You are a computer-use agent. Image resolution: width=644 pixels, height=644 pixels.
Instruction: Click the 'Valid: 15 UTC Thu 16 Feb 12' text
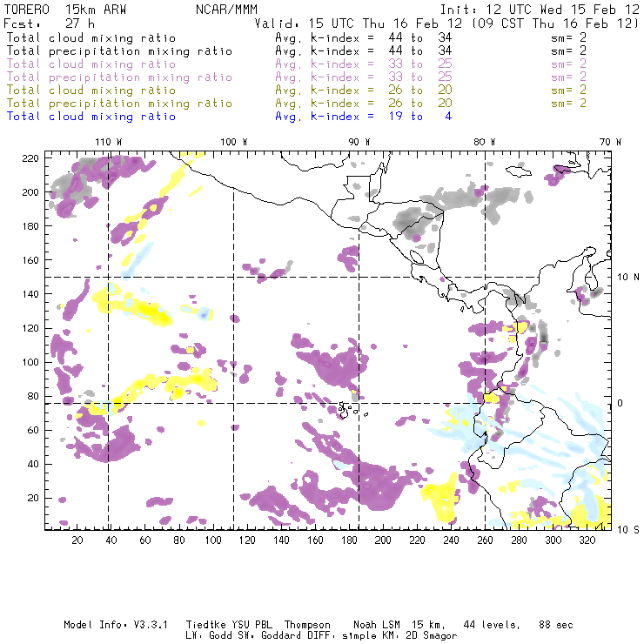point(359,23)
